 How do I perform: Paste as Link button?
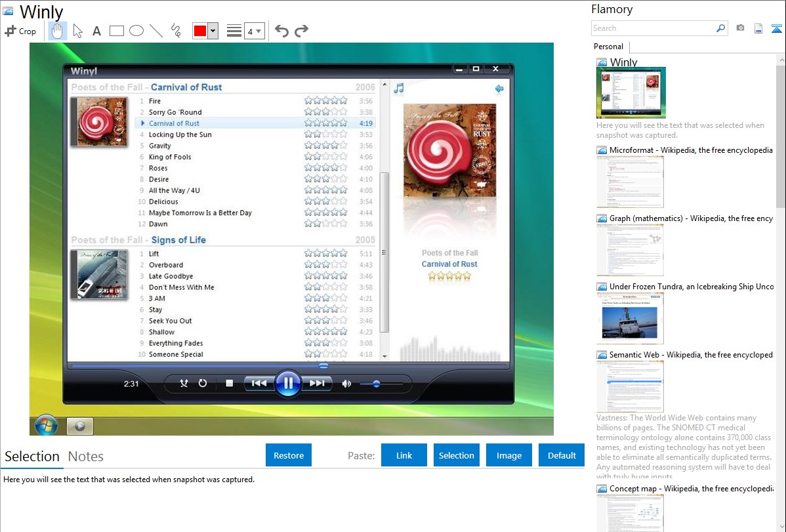pyautogui.click(x=404, y=455)
